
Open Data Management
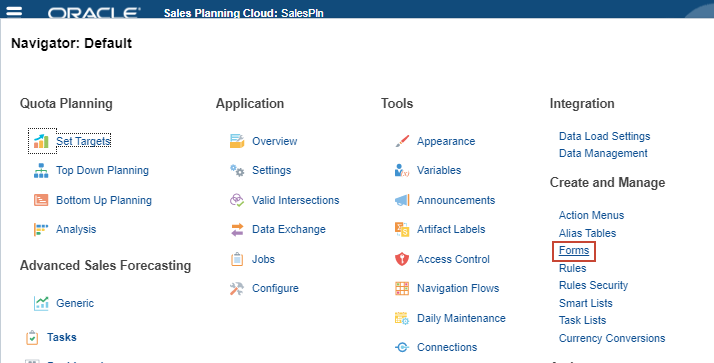point(603,153)
